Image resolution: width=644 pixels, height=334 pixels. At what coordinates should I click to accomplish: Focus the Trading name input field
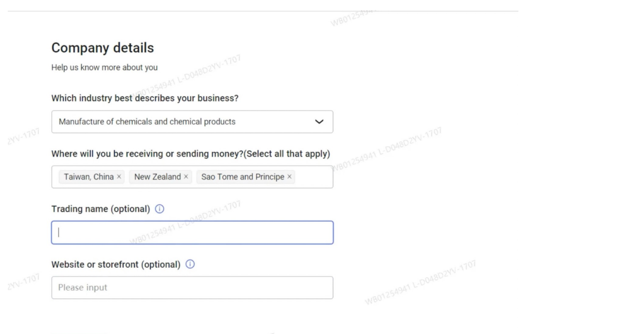coord(192,232)
